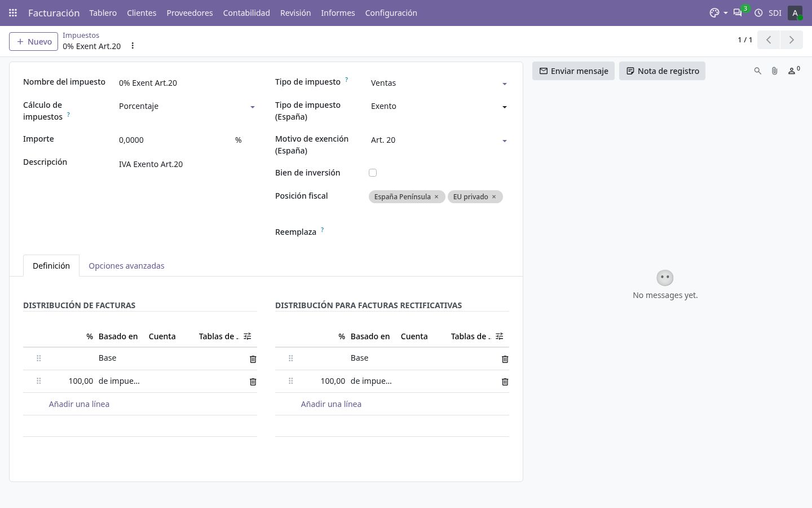Go to next record arrow
Image resolution: width=812 pixels, height=508 pixels.
(x=792, y=40)
